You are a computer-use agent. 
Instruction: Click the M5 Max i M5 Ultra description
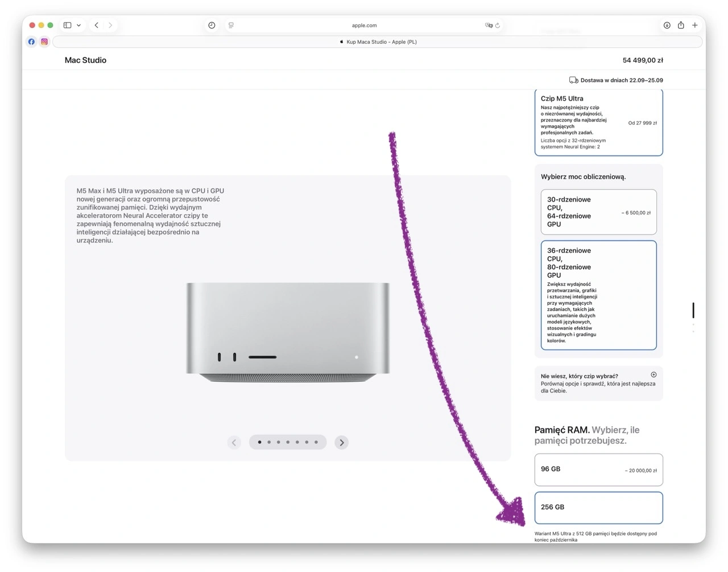coord(150,216)
